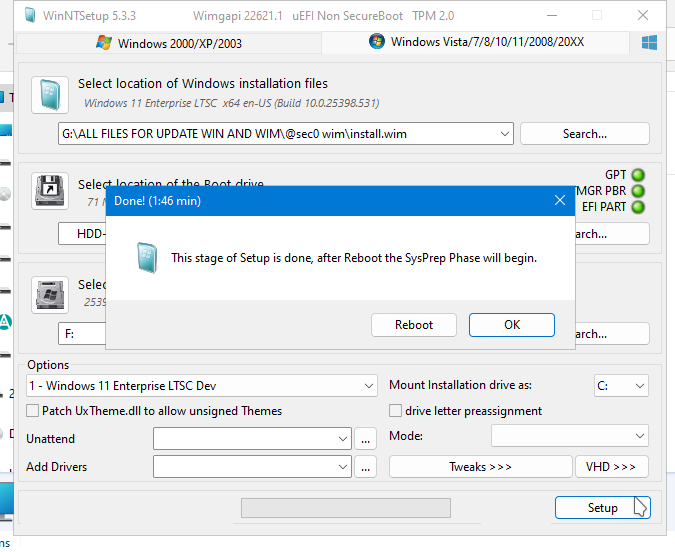
Task: Close the WinNTSetup window
Action: 643,16
